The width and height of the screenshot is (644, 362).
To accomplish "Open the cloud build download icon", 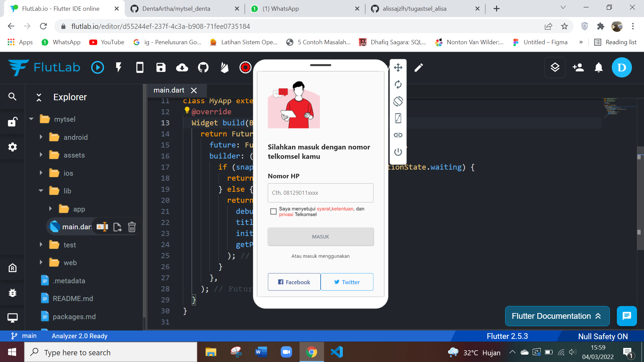I will tap(182, 67).
